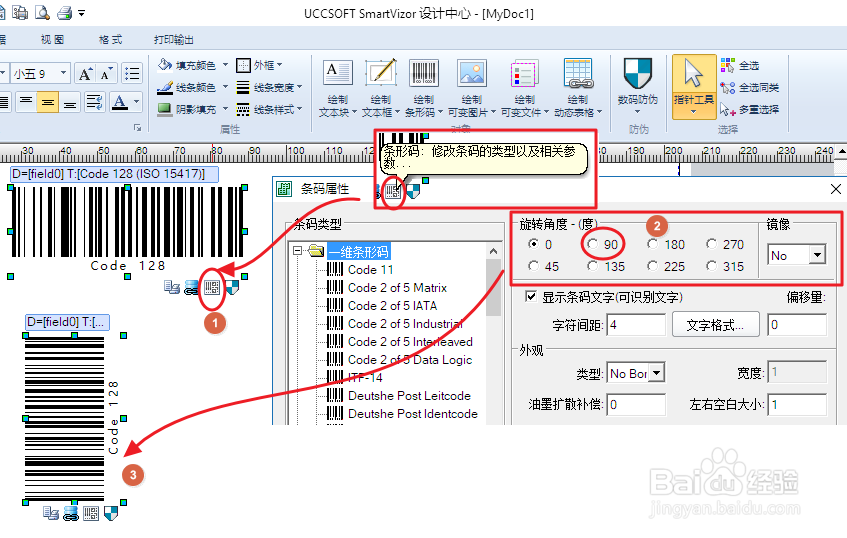Viewport: 847px width, 538px height.
Task: Click the 填充颜色 paint bucket icon
Action: (165, 65)
